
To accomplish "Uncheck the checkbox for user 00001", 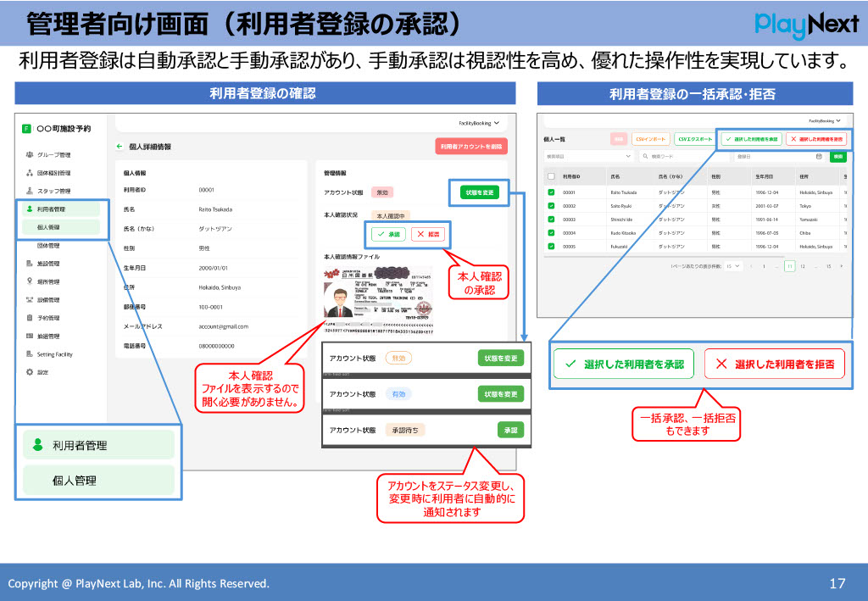I will point(552,192).
